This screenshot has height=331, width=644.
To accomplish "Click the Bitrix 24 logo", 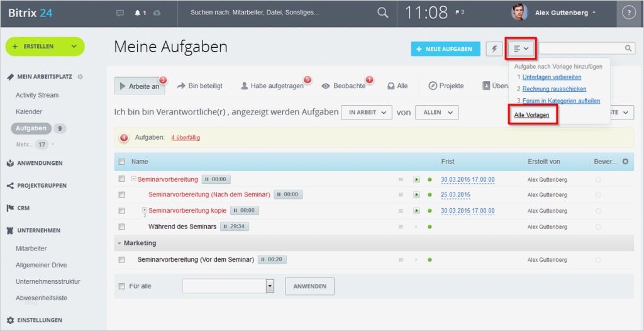I will 30,13.
